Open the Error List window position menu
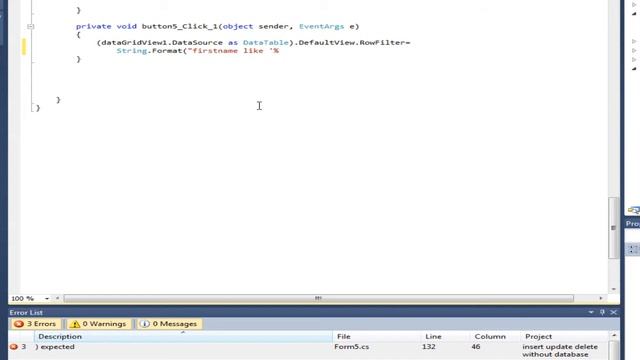This screenshot has width=640, height=360. pyautogui.click(x=591, y=312)
